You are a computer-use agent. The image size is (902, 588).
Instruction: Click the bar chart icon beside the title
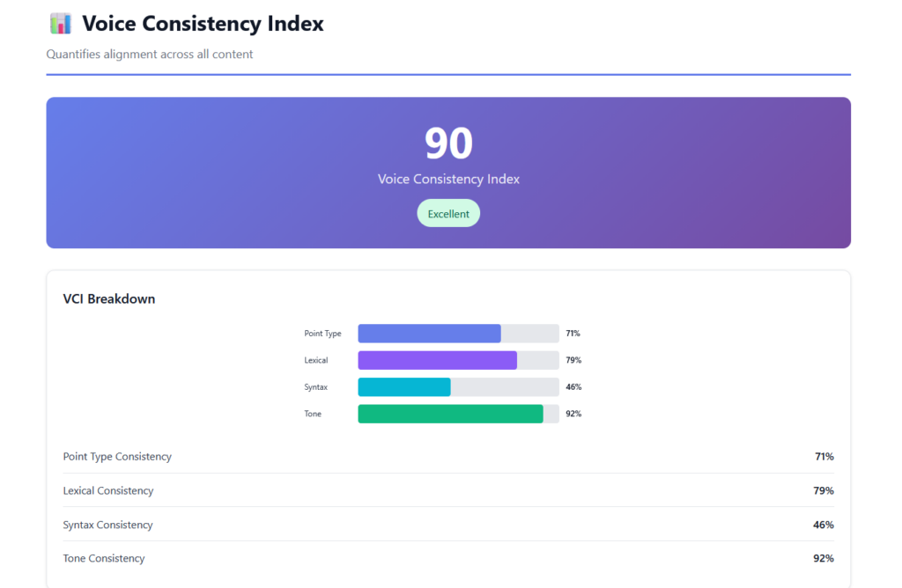point(61,24)
